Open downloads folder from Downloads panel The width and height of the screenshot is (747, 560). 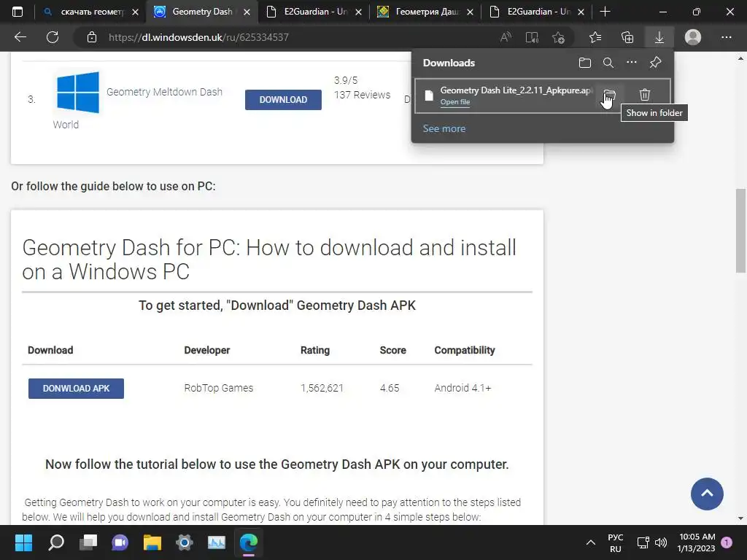coord(584,63)
